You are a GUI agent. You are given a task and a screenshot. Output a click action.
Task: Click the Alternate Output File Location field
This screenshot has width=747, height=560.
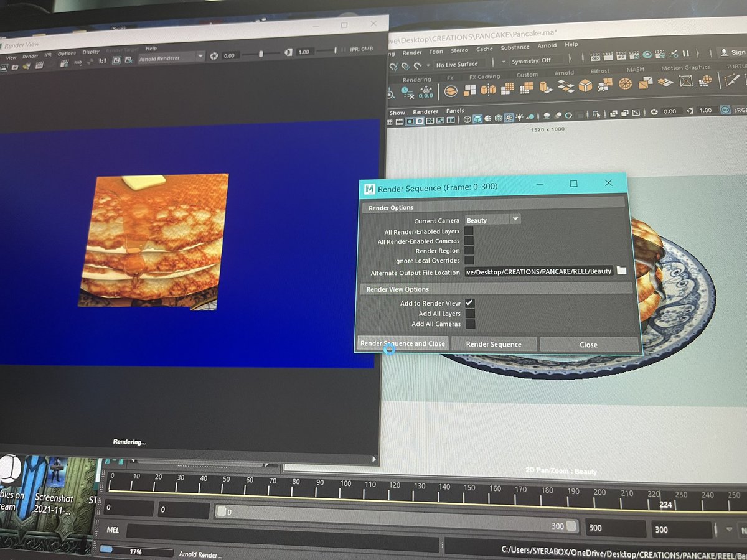click(x=539, y=271)
